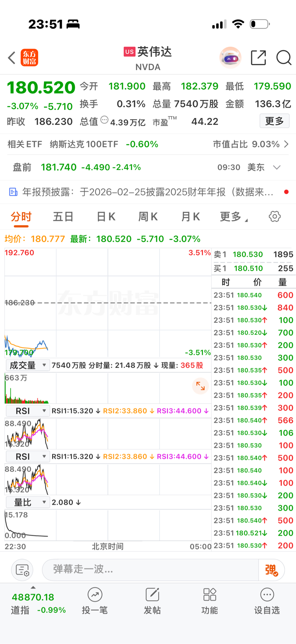Open chart settings gear icon
The height and width of the screenshot is (644, 296).
coord(275,216)
